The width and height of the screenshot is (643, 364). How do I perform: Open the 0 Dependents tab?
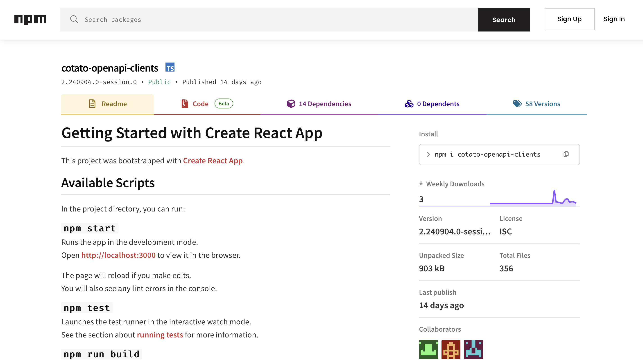[x=432, y=104]
